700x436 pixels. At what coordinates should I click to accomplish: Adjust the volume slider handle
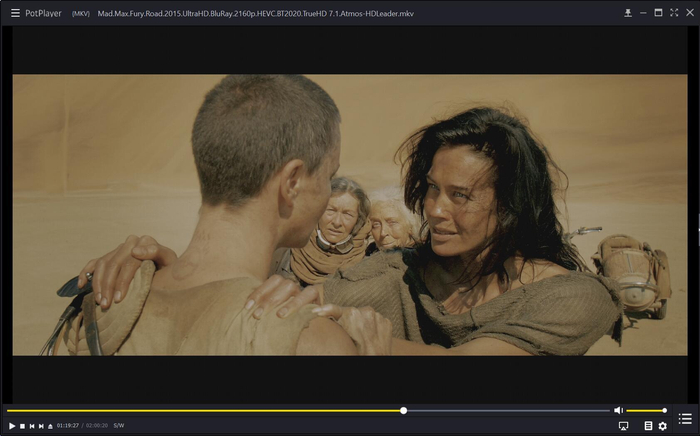point(665,411)
